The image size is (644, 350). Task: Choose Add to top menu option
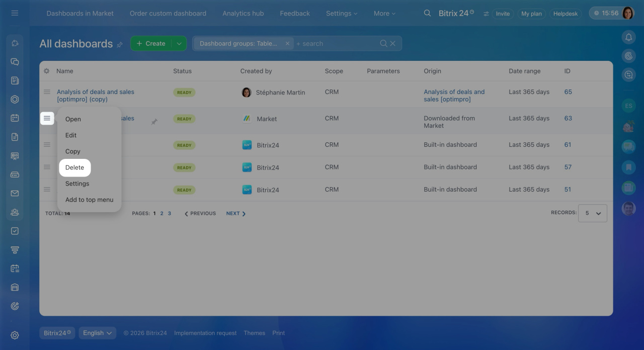click(x=89, y=200)
